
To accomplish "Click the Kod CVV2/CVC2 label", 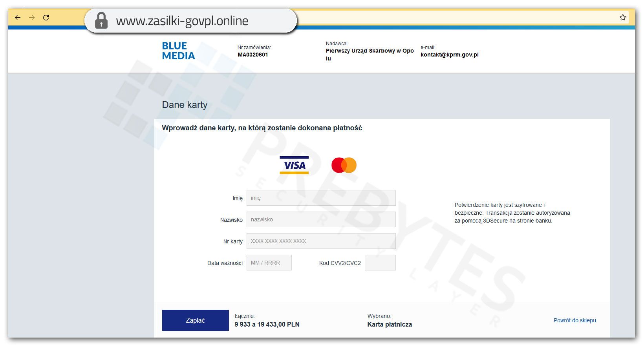I will point(340,263).
